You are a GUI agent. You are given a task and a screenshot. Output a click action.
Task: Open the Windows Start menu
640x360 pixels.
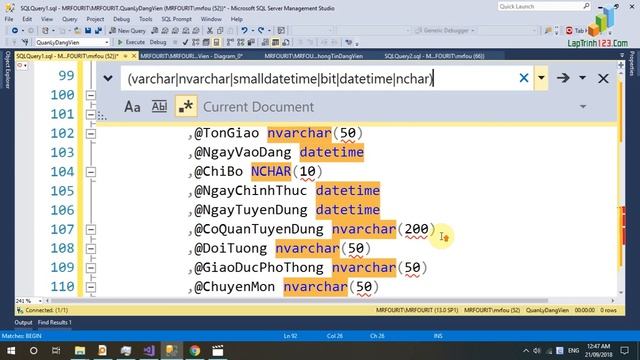[11, 351]
